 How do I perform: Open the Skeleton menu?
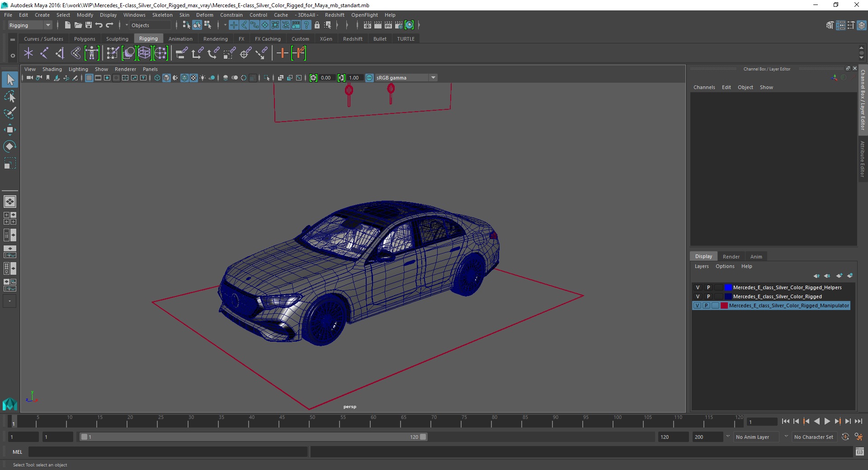point(162,15)
